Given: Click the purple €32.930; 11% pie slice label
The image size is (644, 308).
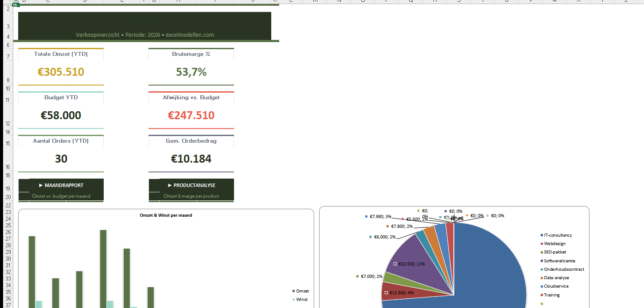Looking at the screenshot, I should (411, 264).
